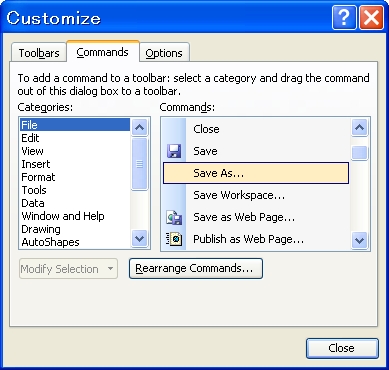
Task: Switch to the Toolbars tab
Action: (39, 53)
